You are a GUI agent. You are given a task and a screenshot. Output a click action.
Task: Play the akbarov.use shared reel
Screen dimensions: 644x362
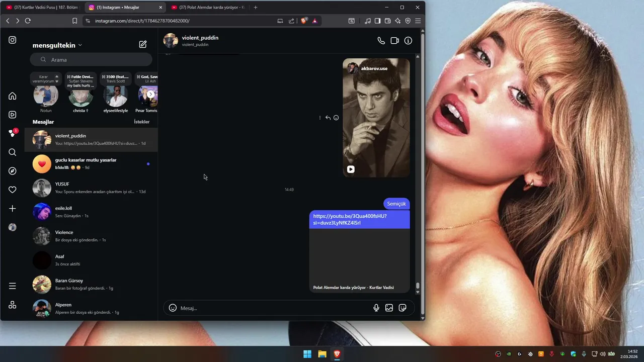[351, 169]
